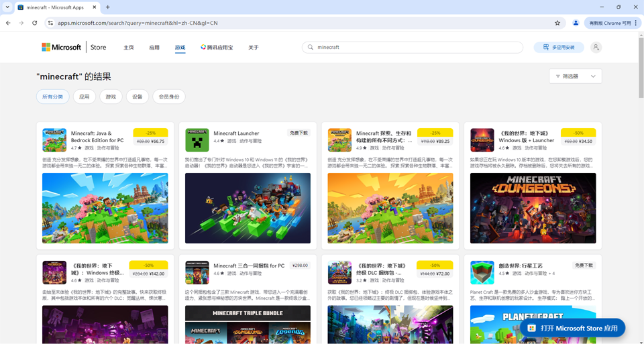Click the 多应用安装 button
This screenshot has width=644, height=344.
[559, 48]
